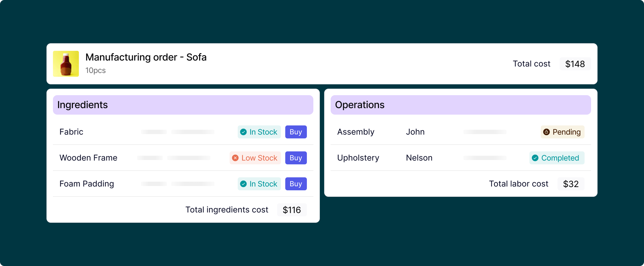Click the Pending status for Assembly

pyautogui.click(x=563, y=132)
